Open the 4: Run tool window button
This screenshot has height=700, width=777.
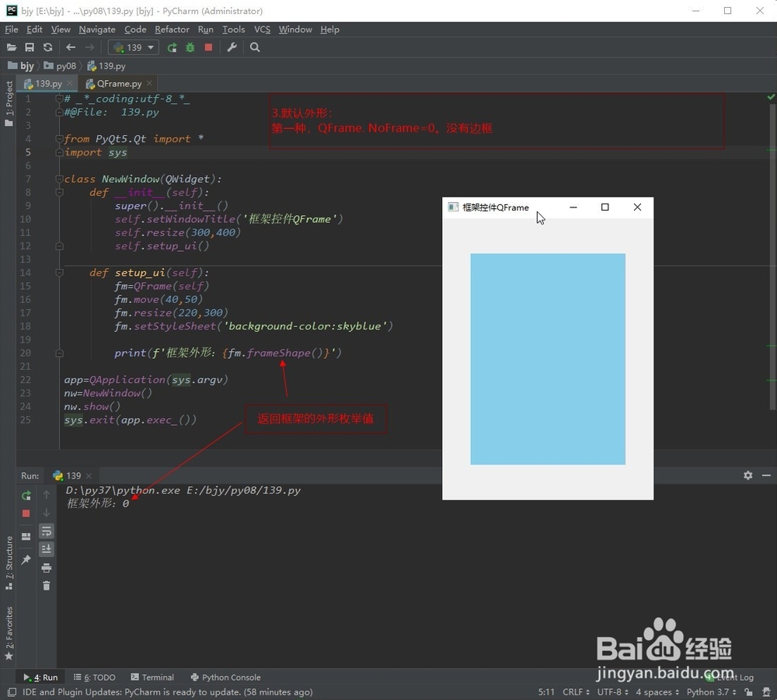[40, 677]
